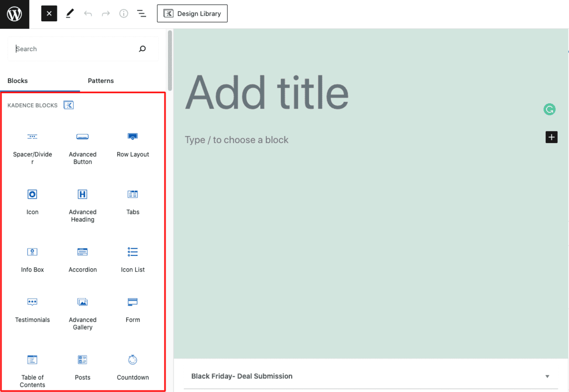Viewport: 569px width, 392px height.
Task: Switch to the Patterns tab
Action: 101,81
